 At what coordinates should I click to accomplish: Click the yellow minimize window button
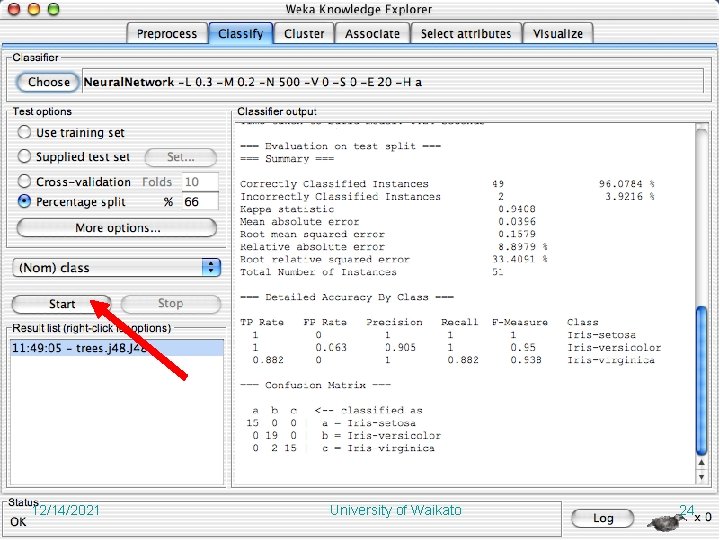pyautogui.click(x=34, y=9)
